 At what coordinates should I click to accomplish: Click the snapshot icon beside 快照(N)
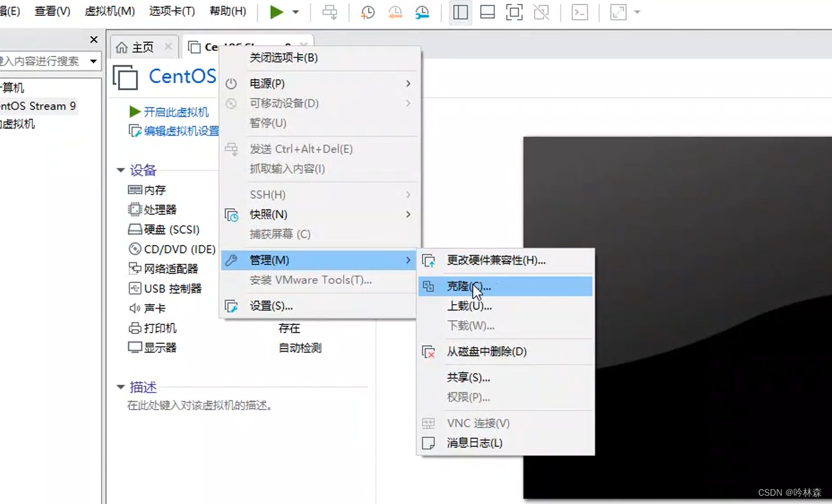click(231, 215)
